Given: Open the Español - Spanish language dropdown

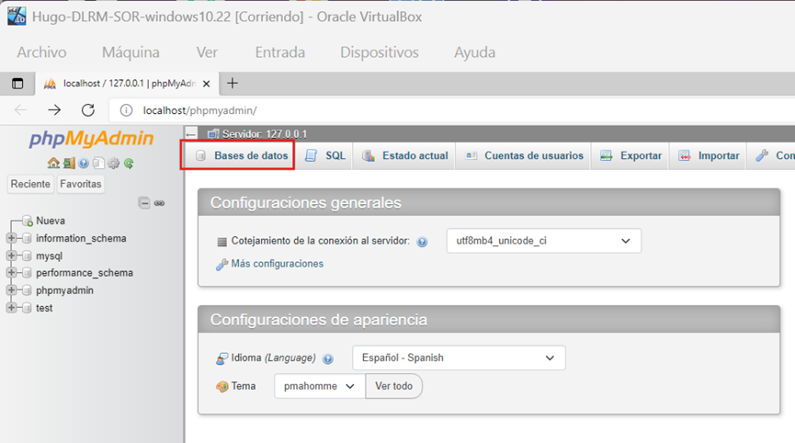Looking at the screenshot, I should pos(458,358).
